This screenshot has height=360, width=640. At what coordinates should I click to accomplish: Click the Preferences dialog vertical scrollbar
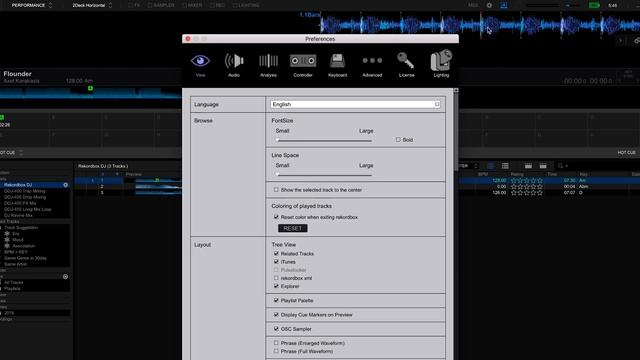(456, 131)
